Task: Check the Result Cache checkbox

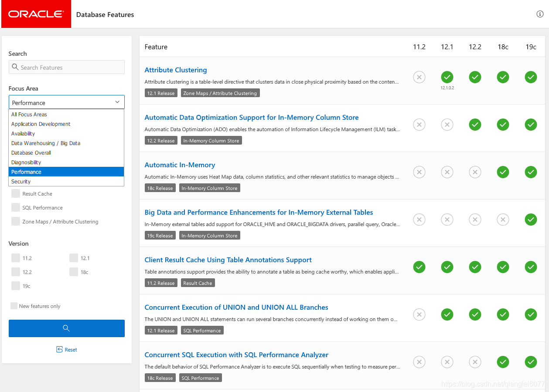Action: [x=16, y=194]
